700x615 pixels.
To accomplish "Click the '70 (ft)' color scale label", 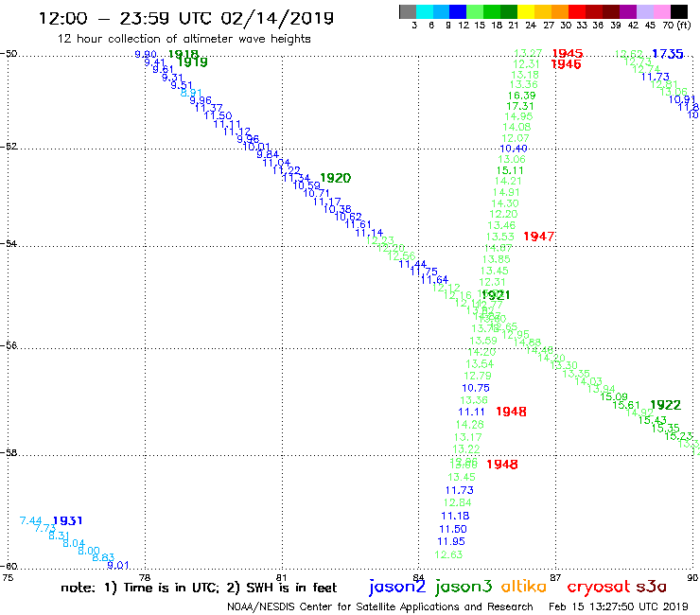I will click(x=677, y=25).
